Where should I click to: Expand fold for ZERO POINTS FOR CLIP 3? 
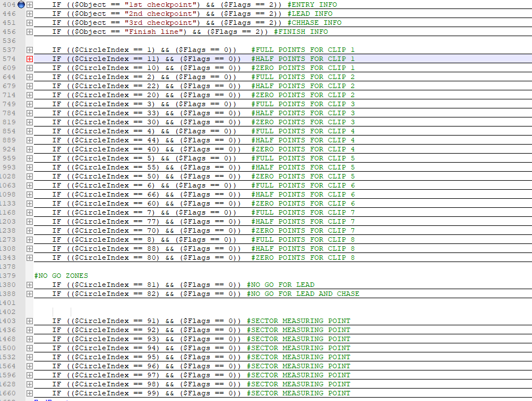29,123
